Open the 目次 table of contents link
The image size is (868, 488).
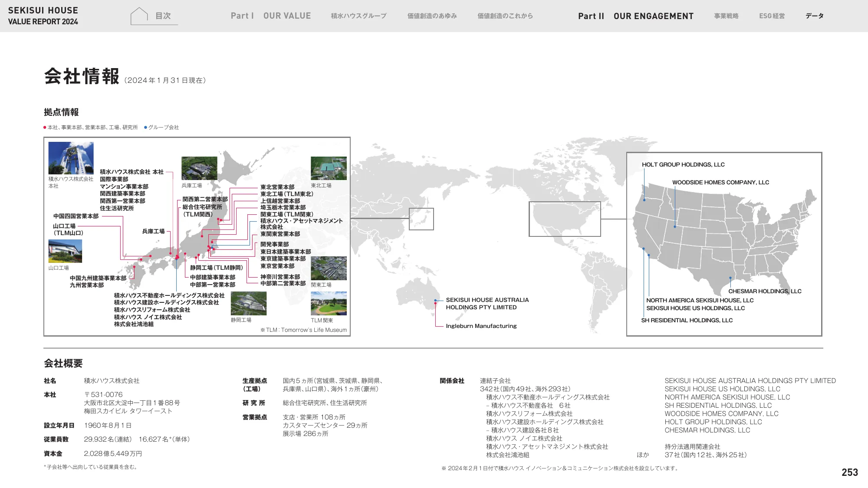click(163, 16)
